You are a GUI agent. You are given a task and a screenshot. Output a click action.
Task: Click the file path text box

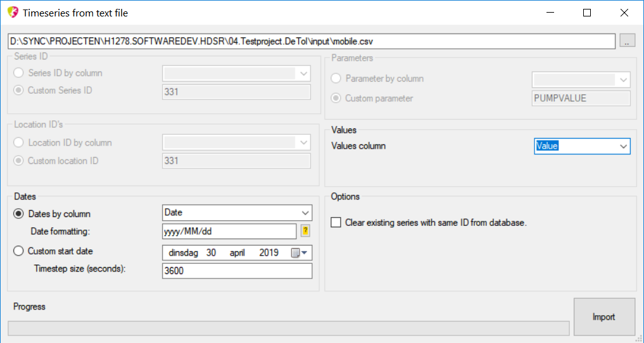312,41
